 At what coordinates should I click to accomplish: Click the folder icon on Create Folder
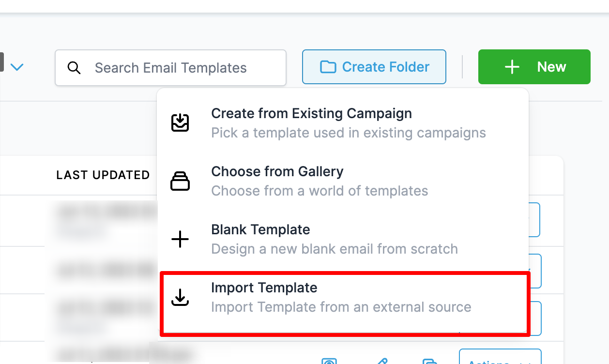coord(328,67)
